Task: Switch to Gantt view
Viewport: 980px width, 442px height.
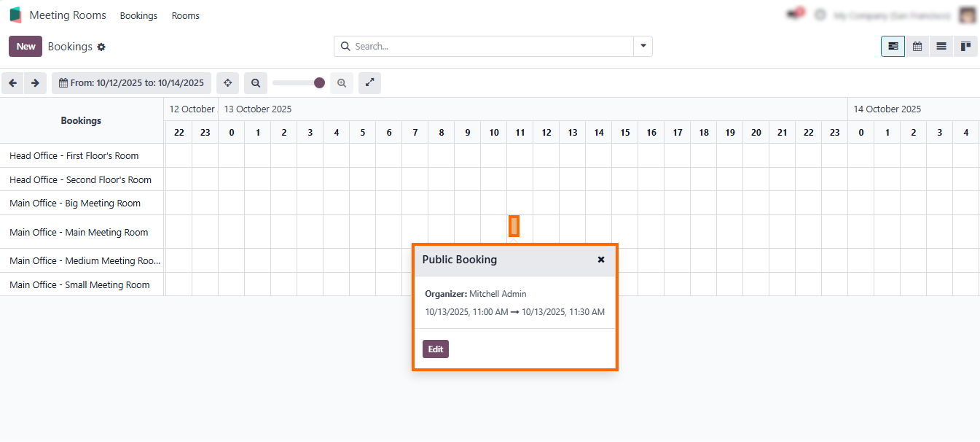Action: [x=893, y=47]
